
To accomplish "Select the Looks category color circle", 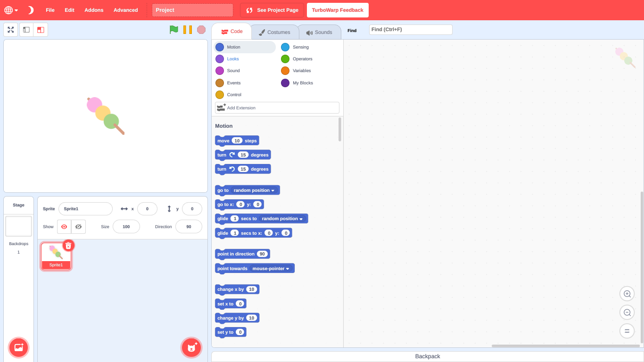I will [220, 59].
